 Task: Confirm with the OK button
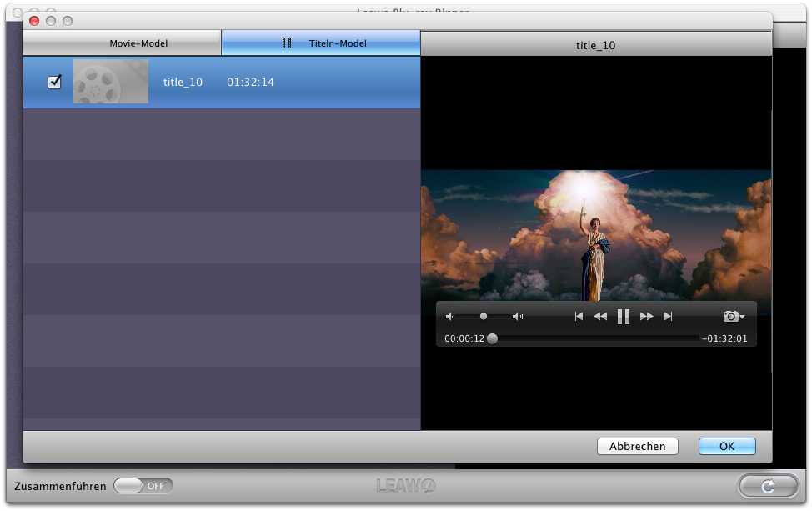click(x=727, y=446)
